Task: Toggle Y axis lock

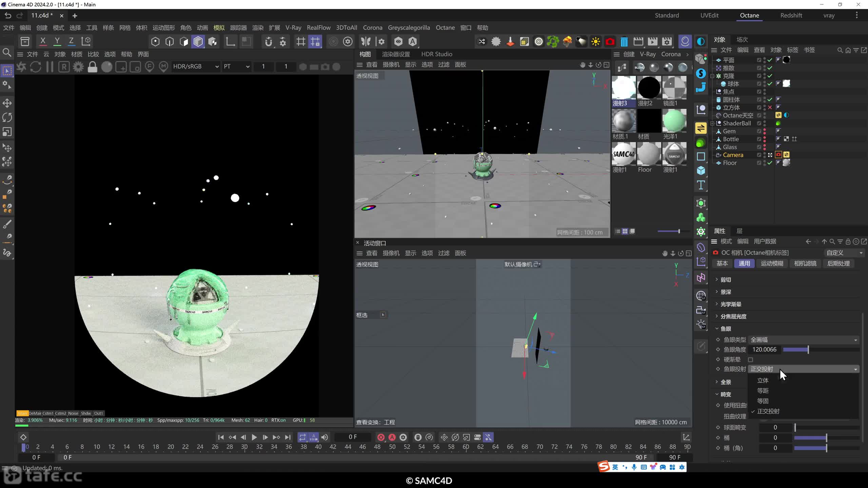Action: (57, 41)
